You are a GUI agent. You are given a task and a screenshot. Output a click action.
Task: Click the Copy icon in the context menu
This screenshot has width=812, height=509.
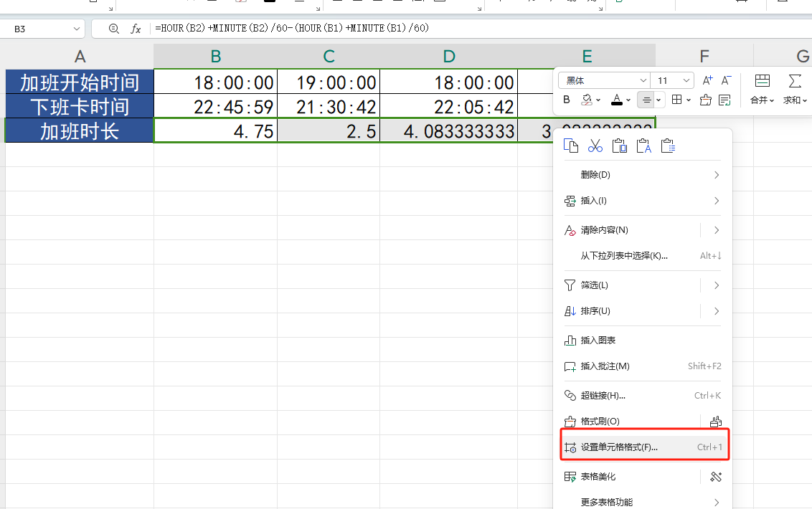click(571, 146)
